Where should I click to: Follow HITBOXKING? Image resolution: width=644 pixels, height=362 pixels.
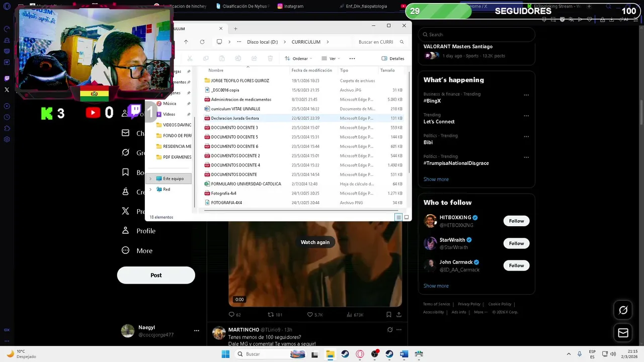click(516, 221)
